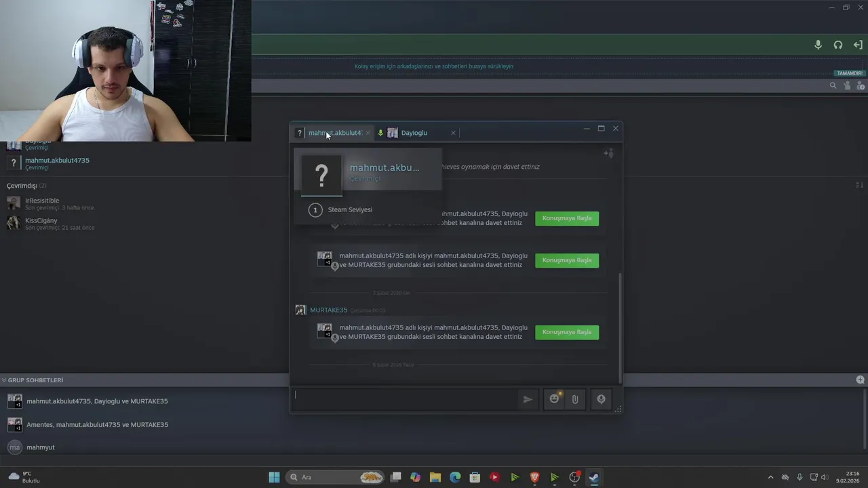Click the middle Konuşmaya Başla button

click(567, 260)
